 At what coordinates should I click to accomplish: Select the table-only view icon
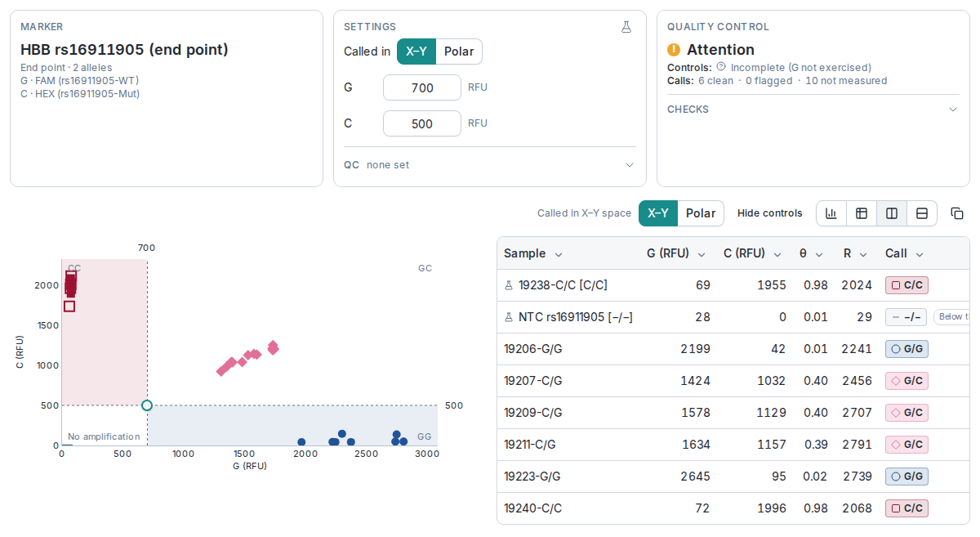[x=862, y=213]
